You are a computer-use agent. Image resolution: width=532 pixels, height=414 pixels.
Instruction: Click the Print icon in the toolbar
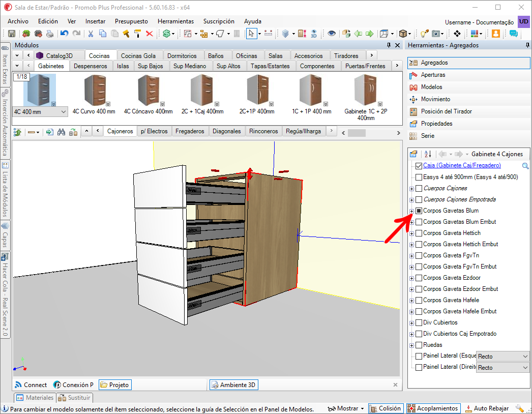[50, 34]
